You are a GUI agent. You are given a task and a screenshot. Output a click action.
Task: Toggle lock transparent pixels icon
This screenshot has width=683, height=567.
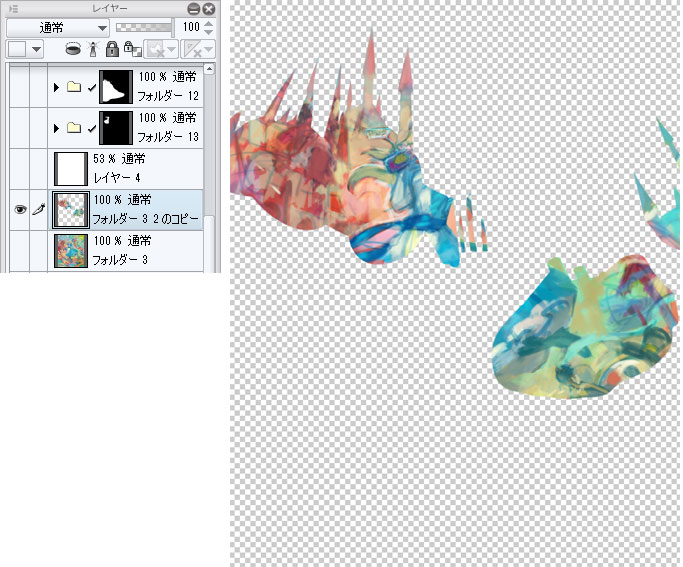pos(132,49)
